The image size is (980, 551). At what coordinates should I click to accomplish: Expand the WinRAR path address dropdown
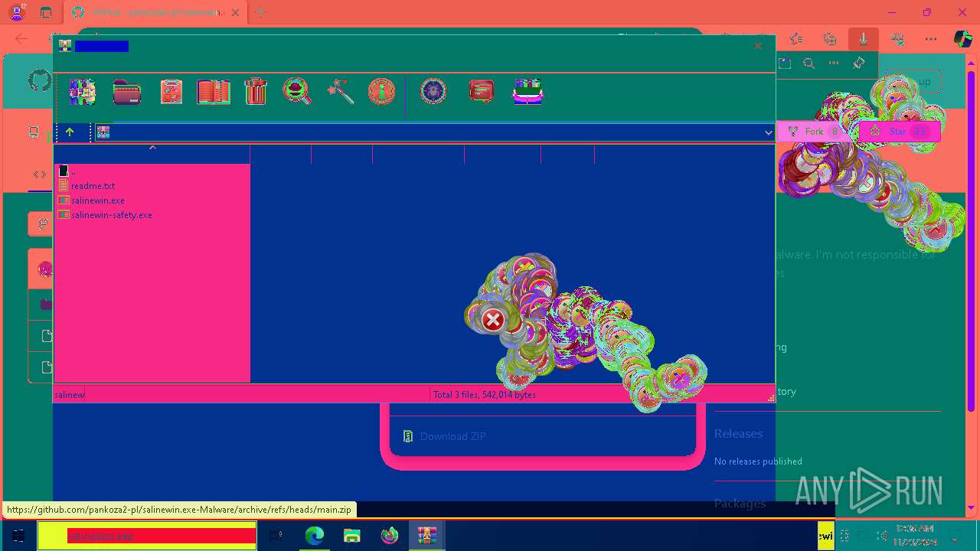(x=768, y=133)
